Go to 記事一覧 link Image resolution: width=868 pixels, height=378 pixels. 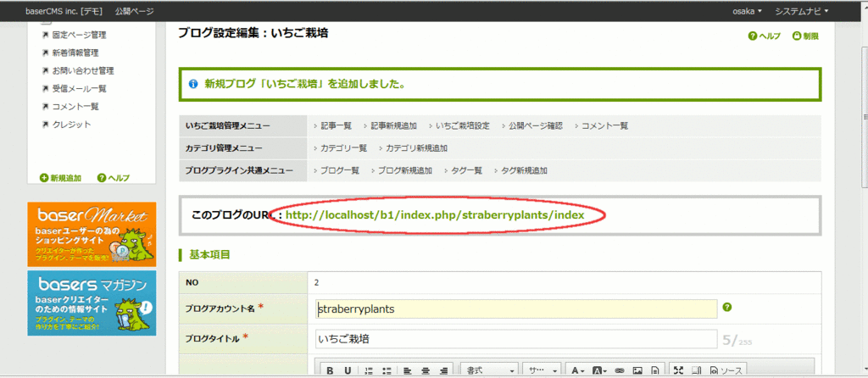pyautogui.click(x=336, y=126)
